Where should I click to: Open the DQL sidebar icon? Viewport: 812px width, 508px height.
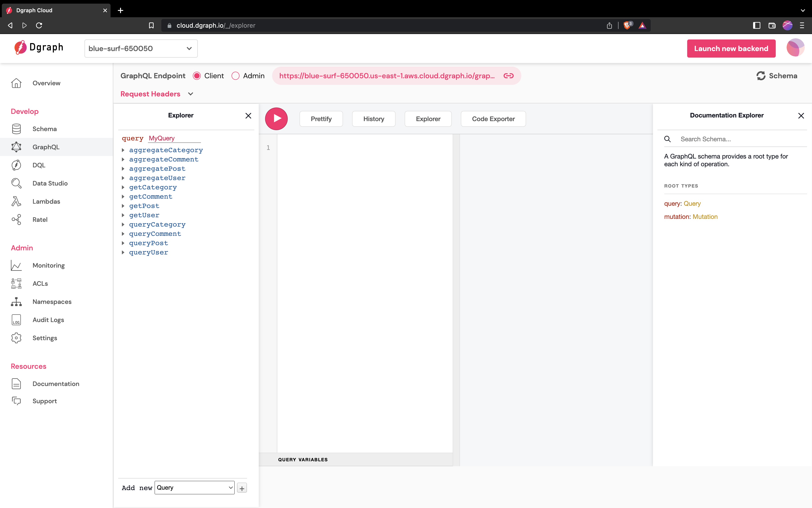16,165
